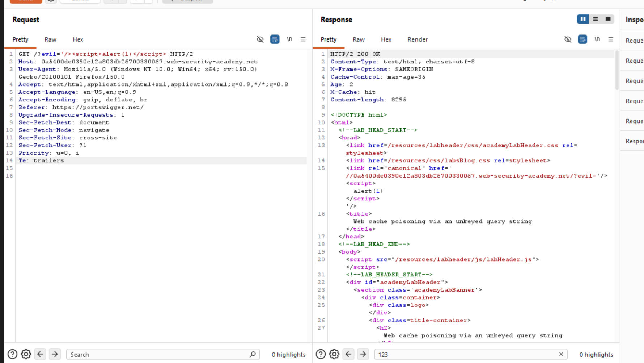644x363 pixels.
Task: Click canonical link URL with evil parameter
Action: [476, 176]
